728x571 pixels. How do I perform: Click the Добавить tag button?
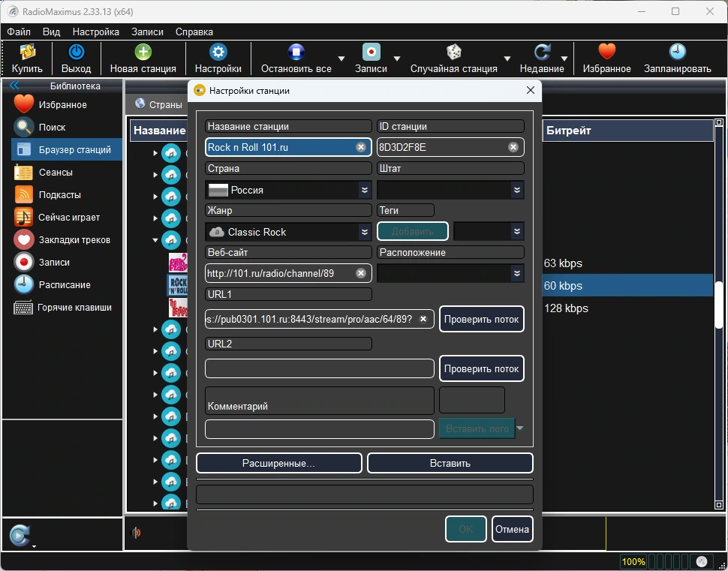point(413,231)
